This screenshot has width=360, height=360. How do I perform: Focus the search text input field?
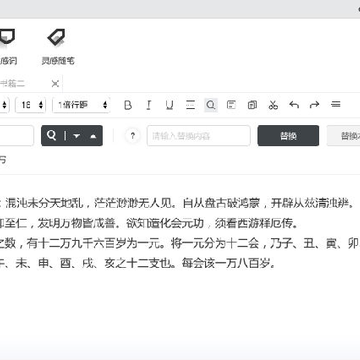coord(17,136)
